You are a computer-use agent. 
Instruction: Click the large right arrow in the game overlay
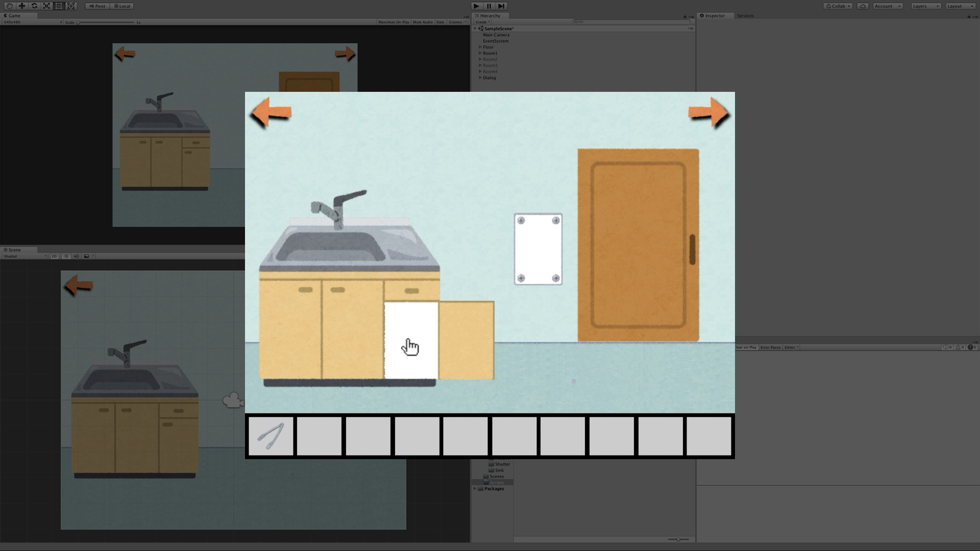(x=708, y=113)
